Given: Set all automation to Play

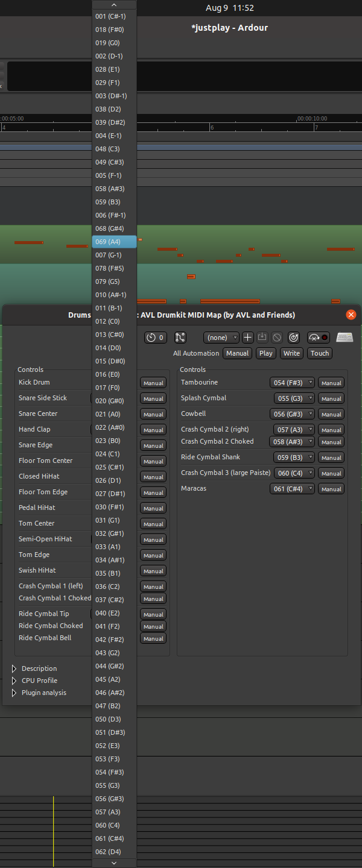Looking at the screenshot, I should [265, 353].
